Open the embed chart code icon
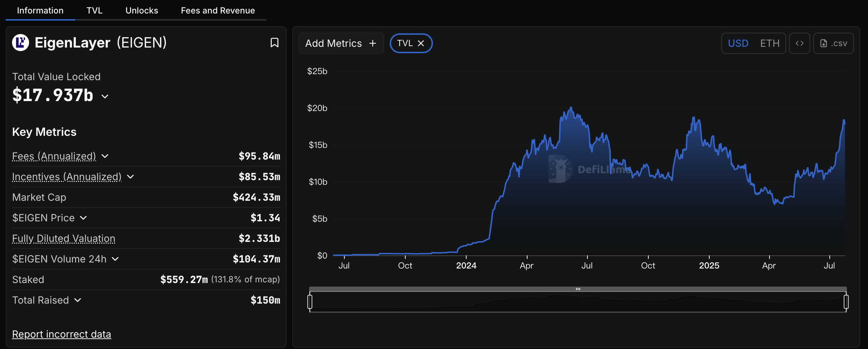868x349 pixels. pyautogui.click(x=799, y=43)
